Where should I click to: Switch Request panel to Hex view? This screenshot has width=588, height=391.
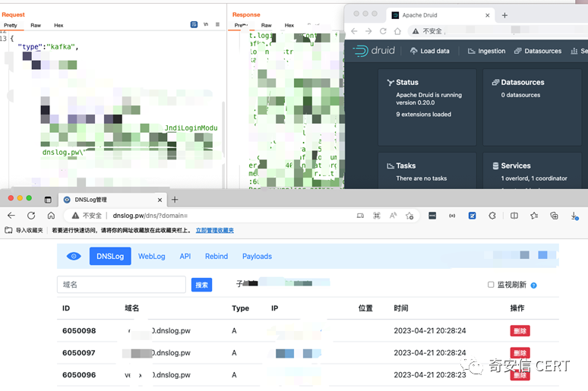click(x=58, y=25)
